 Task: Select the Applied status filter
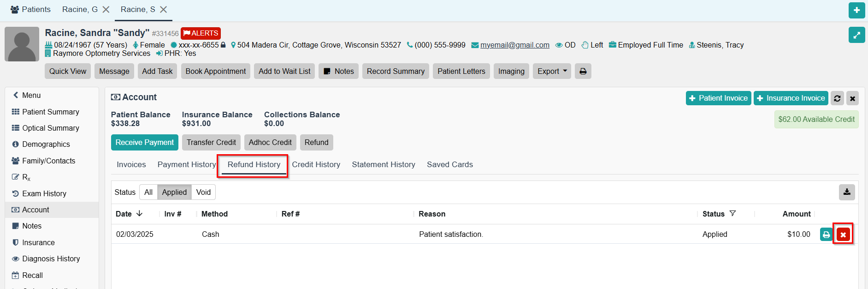[x=174, y=193]
